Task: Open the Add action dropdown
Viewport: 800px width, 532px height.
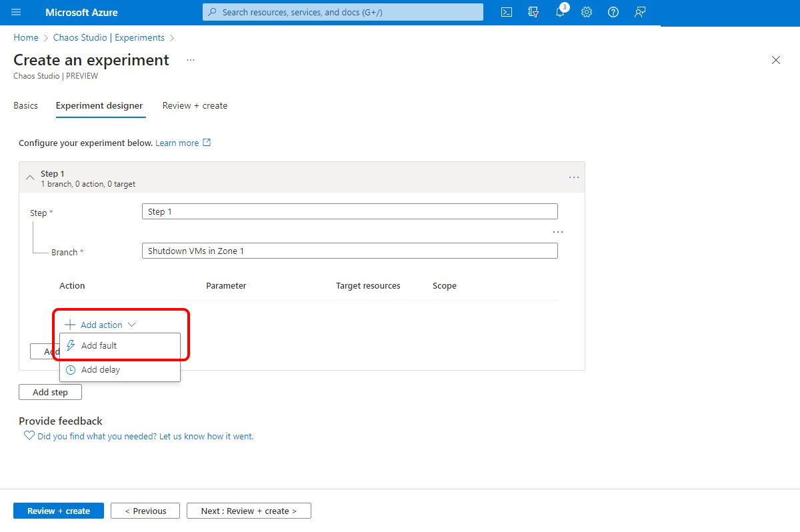Action: tap(98, 325)
